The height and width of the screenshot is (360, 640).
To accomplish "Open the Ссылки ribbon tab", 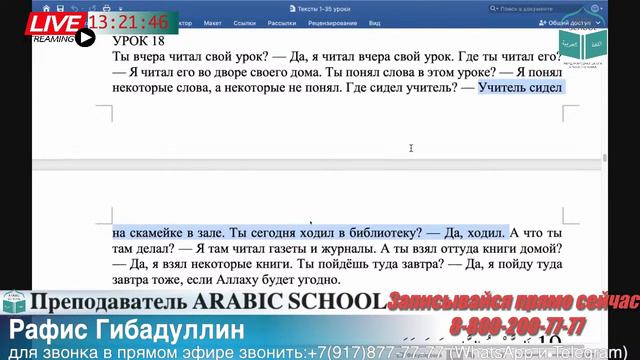I will (244, 23).
